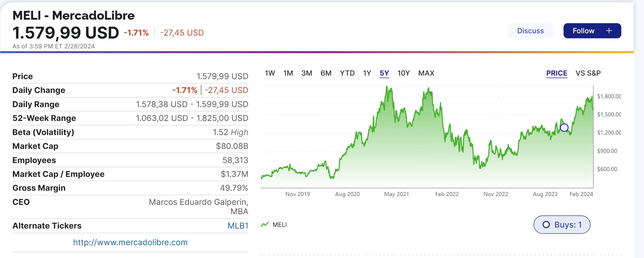Follow the MELI stock
This screenshot has height=258, width=644.
tap(592, 31)
